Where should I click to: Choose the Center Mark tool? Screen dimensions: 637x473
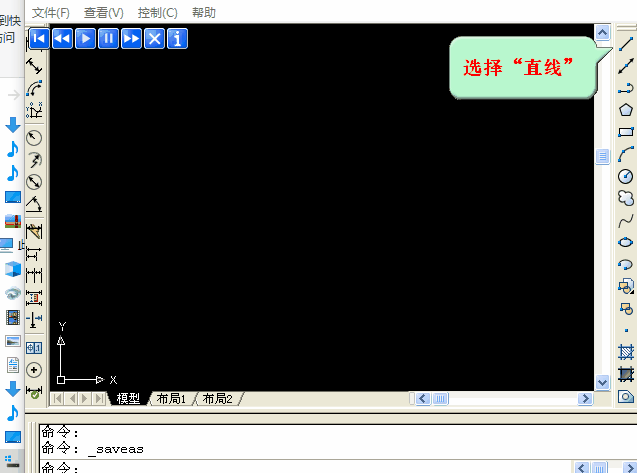pos(34,370)
